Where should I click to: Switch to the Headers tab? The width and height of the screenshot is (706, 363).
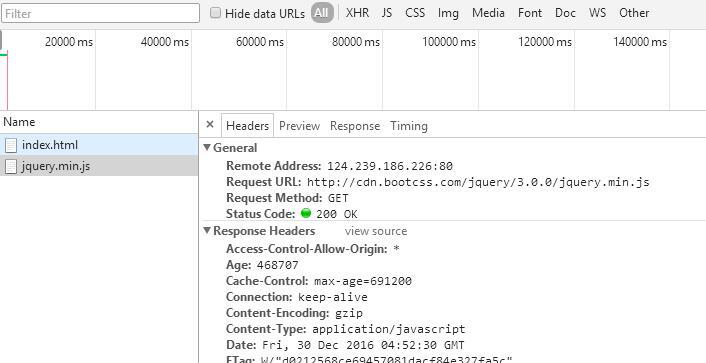point(247,126)
